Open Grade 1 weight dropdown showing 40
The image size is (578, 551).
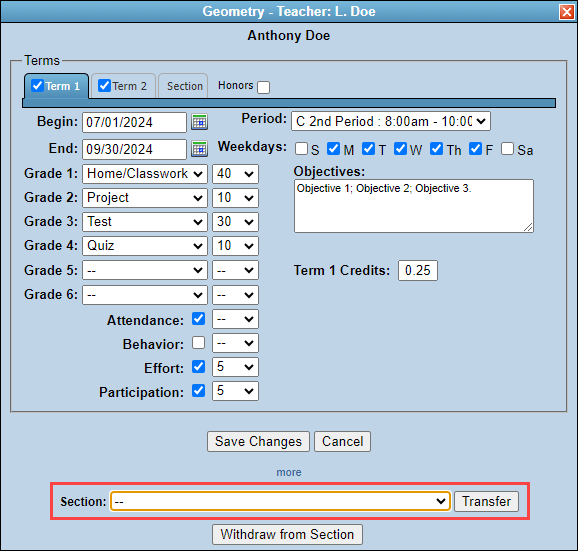pos(235,174)
